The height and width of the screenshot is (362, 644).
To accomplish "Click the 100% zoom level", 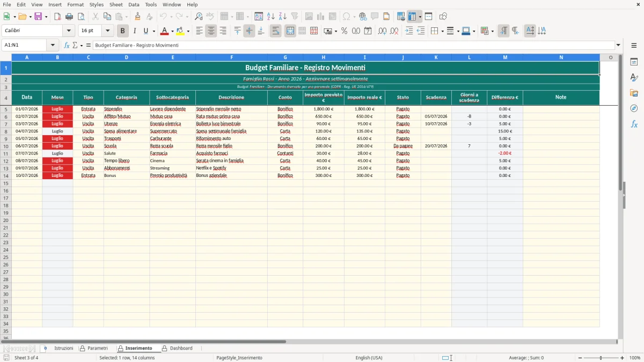I will pos(635,358).
